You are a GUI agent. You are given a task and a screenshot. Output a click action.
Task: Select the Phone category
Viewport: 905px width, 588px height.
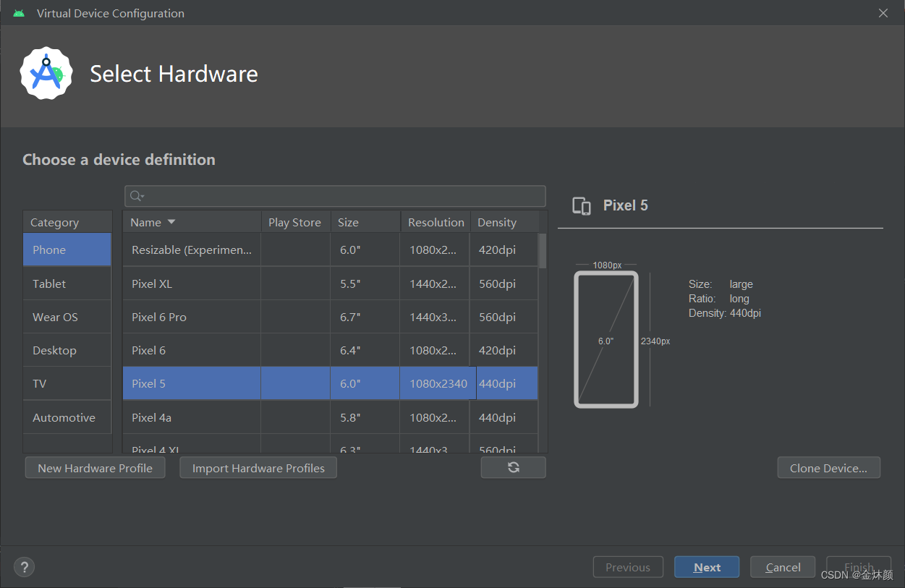click(67, 250)
